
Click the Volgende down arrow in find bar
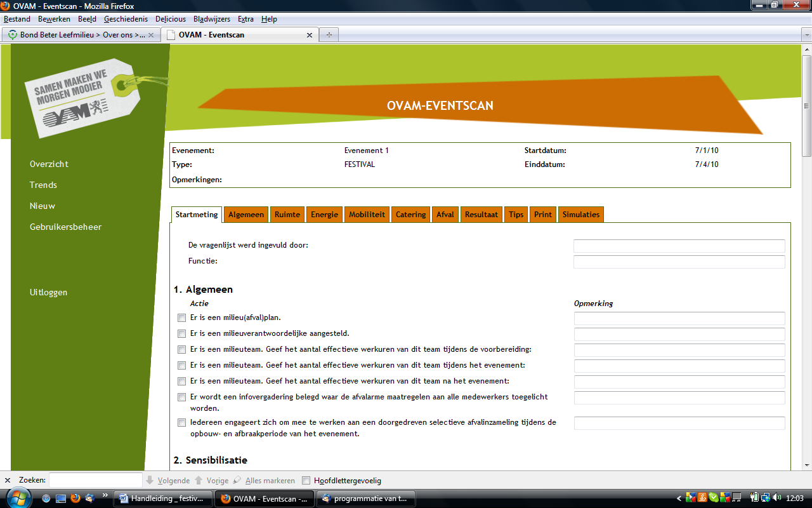tap(150, 480)
